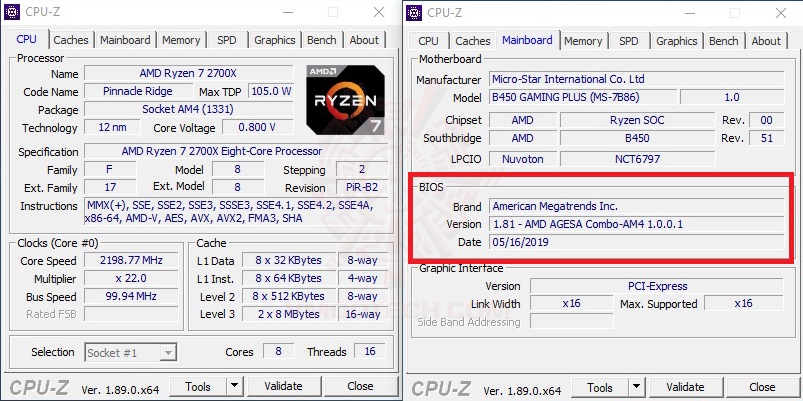The image size is (803, 401).
Task: Click the CPU-Z app icon in right window title bar
Action: [414, 12]
